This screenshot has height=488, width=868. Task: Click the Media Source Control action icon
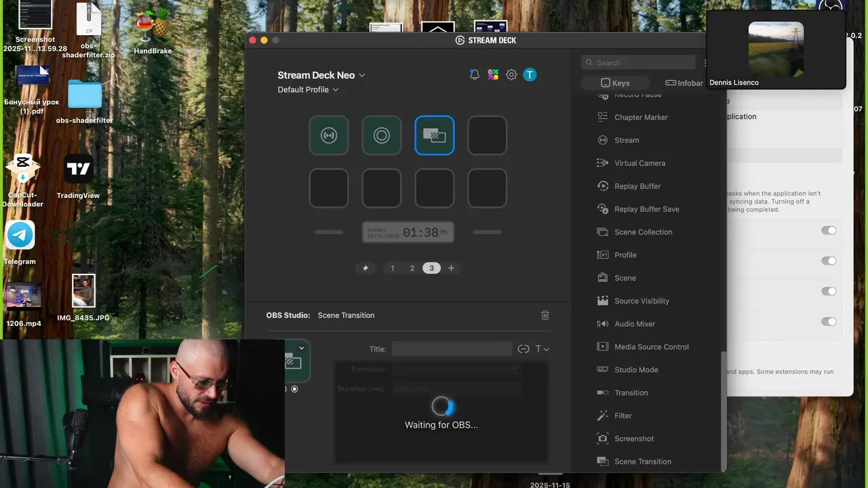pyautogui.click(x=602, y=346)
